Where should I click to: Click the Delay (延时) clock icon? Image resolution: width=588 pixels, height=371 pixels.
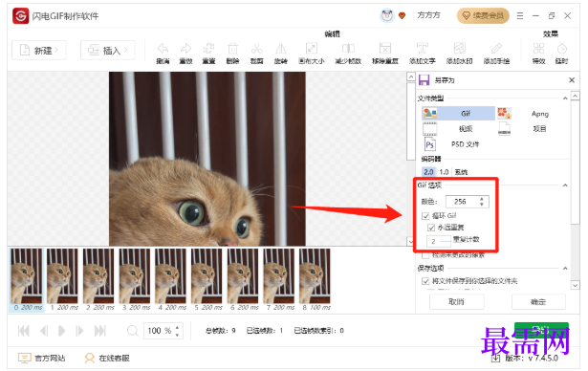[561, 49]
